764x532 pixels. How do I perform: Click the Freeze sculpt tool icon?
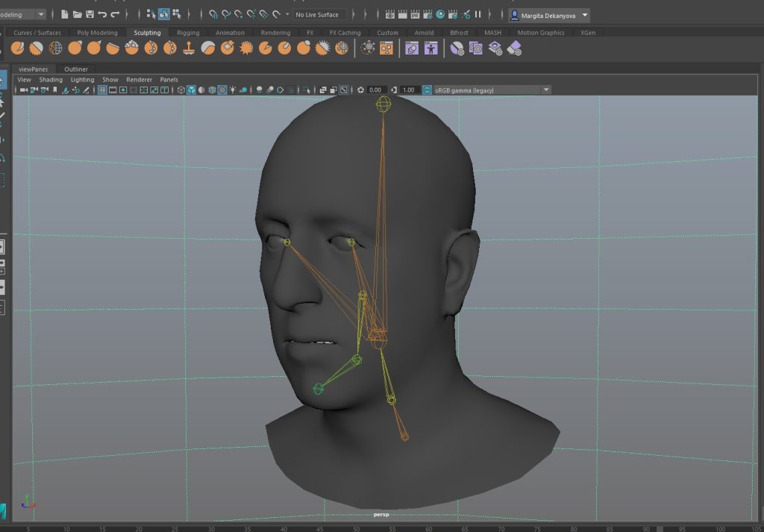(x=342, y=48)
